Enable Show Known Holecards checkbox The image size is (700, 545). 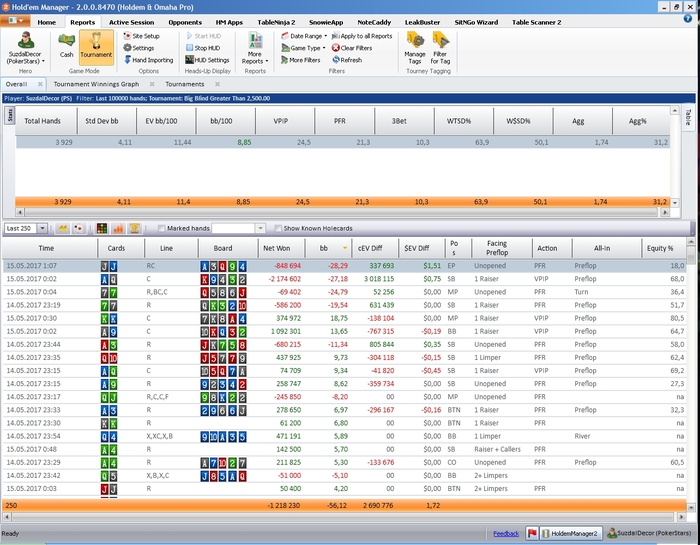point(278,229)
